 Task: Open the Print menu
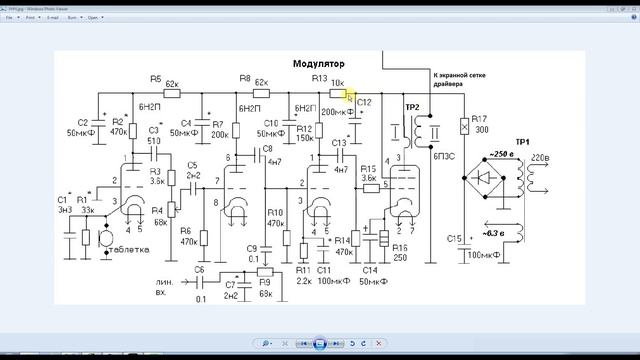pos(33,18)
